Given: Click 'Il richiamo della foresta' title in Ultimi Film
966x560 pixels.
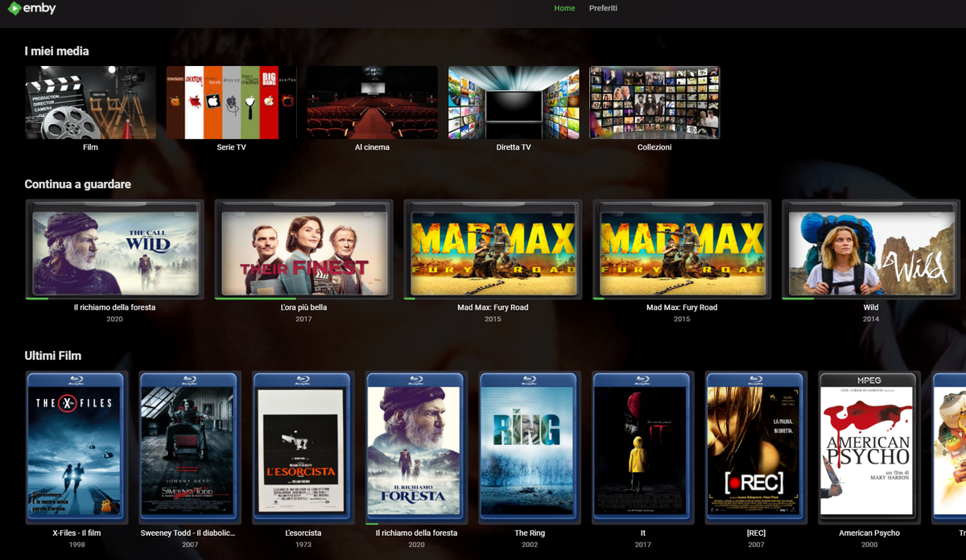Looking at the screenshot, I should tap(416, 533).
